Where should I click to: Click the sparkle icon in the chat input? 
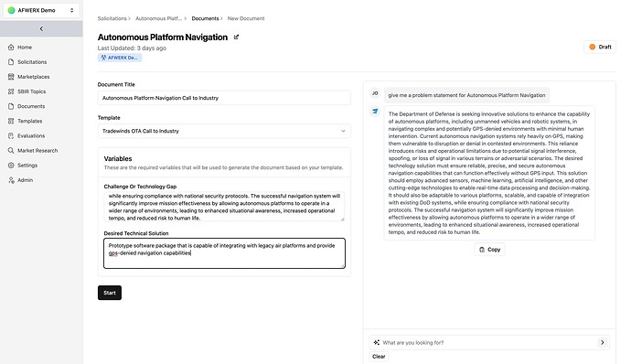click(x=376, y=343)
